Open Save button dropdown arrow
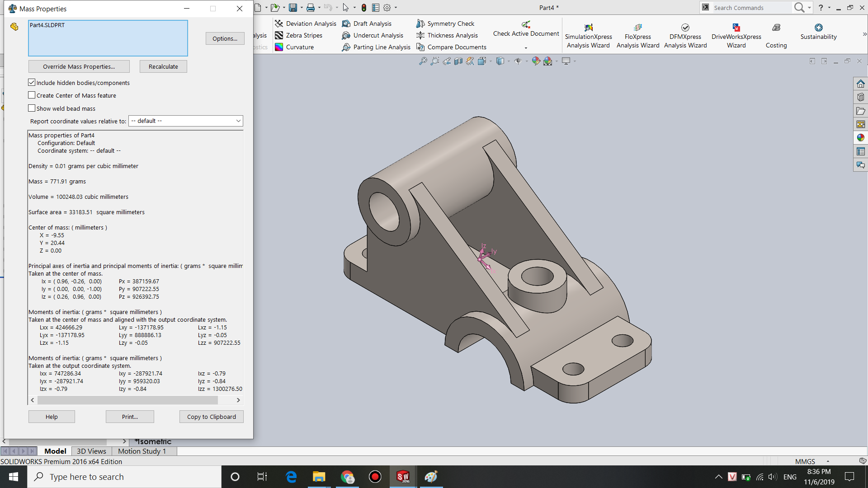The image size is (868, 488). pyautogui.click(x=302, y=8)
